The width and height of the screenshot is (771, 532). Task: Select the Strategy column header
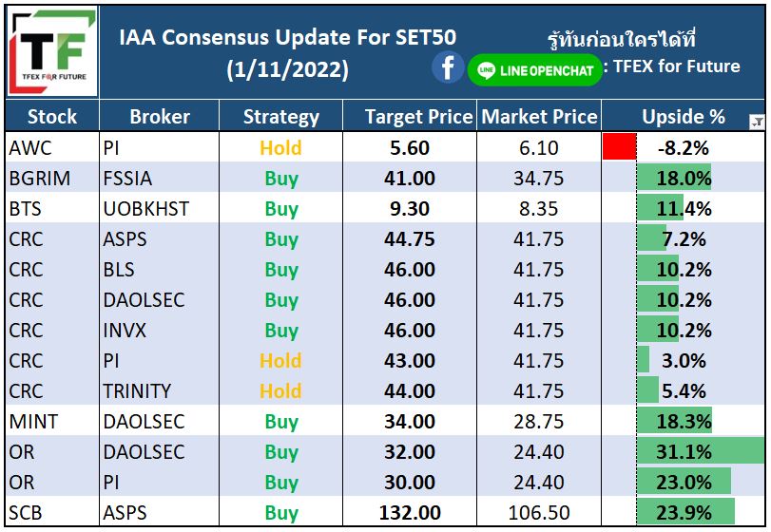tap(280, 117)
